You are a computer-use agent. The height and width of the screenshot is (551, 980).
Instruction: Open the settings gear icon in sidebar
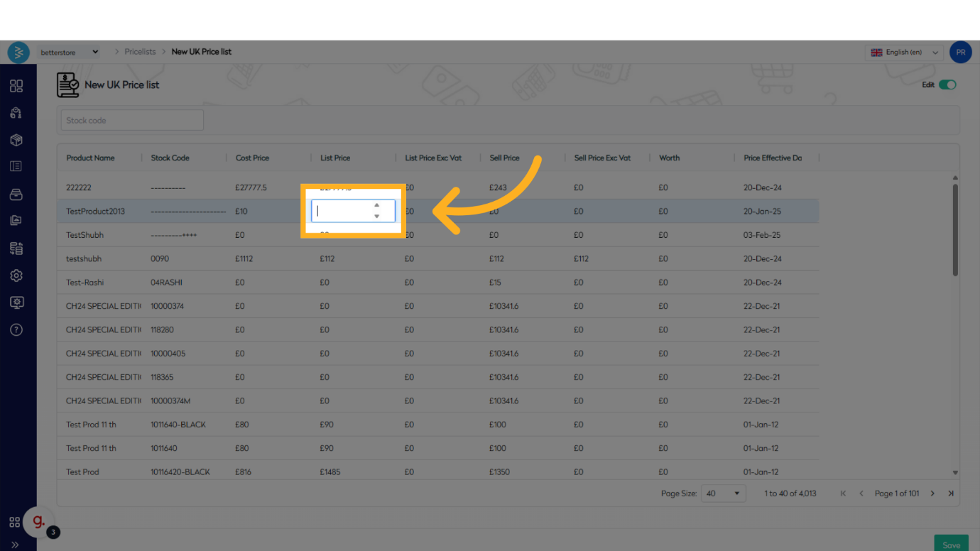pos(16,275)
